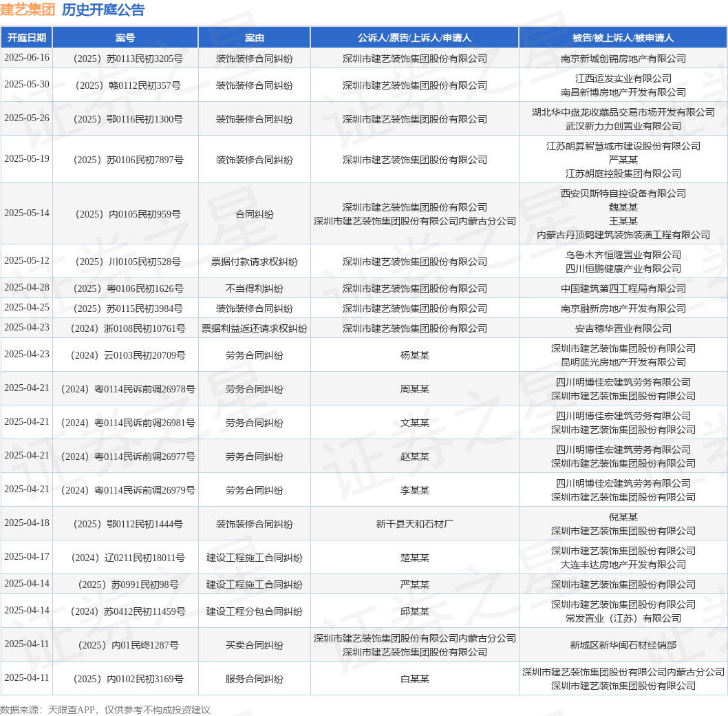The height and width of the screenshot is (716, 728).
Task: Click the 历史开庭公告 heading
Action: point(103,10)
